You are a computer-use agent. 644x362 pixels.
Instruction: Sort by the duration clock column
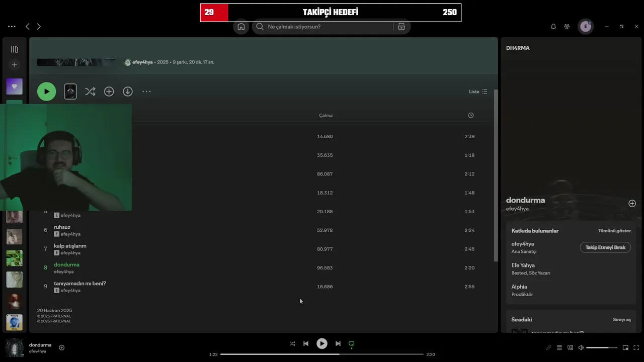tap(471, 115)
